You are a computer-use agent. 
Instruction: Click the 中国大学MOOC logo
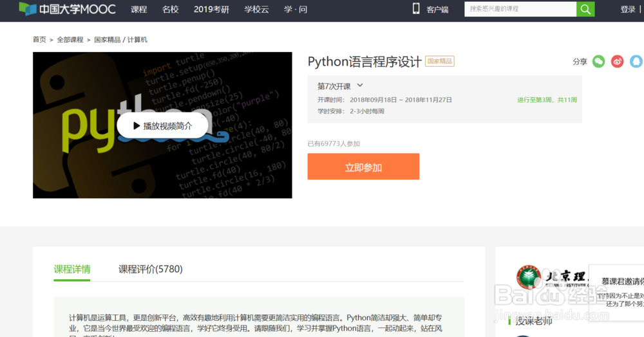click(68, 9)
